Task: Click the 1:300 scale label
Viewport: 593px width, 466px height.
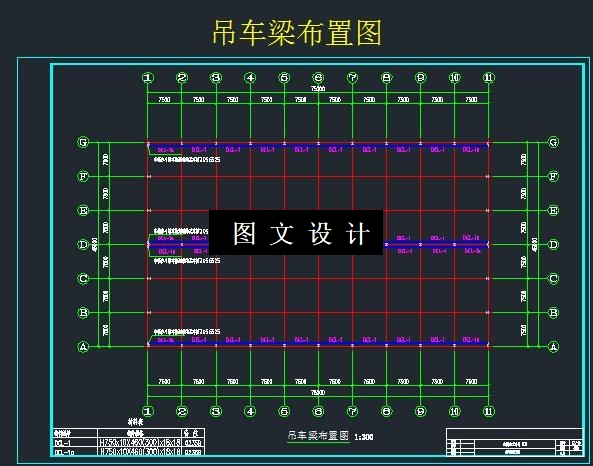Action: [364, 437]
